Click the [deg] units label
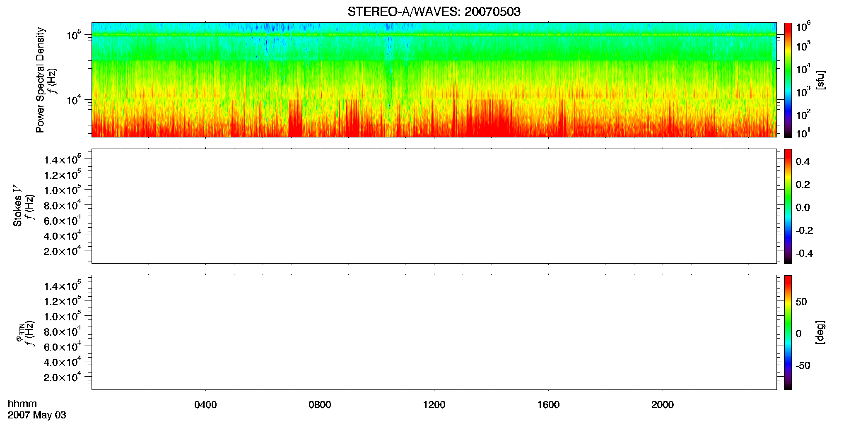The image size is (868, 447). [x=820, y=332]
